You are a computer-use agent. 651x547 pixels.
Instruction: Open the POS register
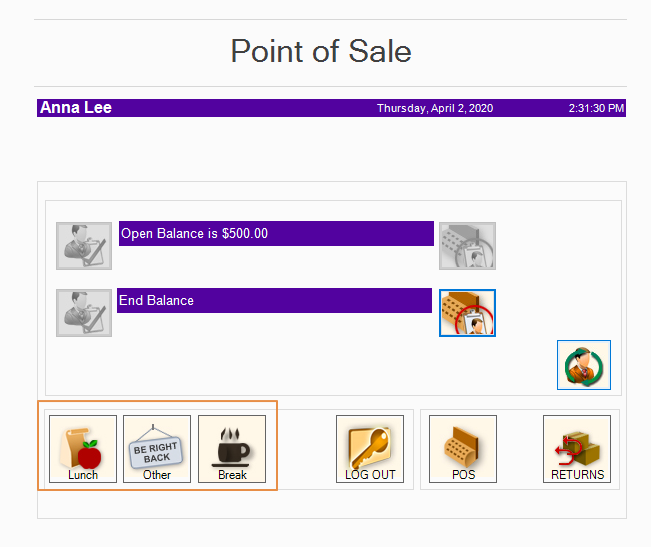(x=463, y=446)
